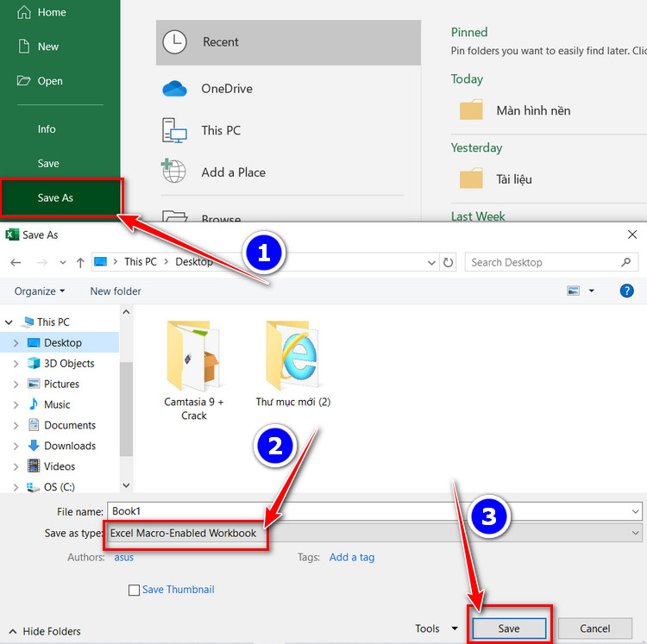Create a New folder
The image size is (647, 644).
pos(116,291)
